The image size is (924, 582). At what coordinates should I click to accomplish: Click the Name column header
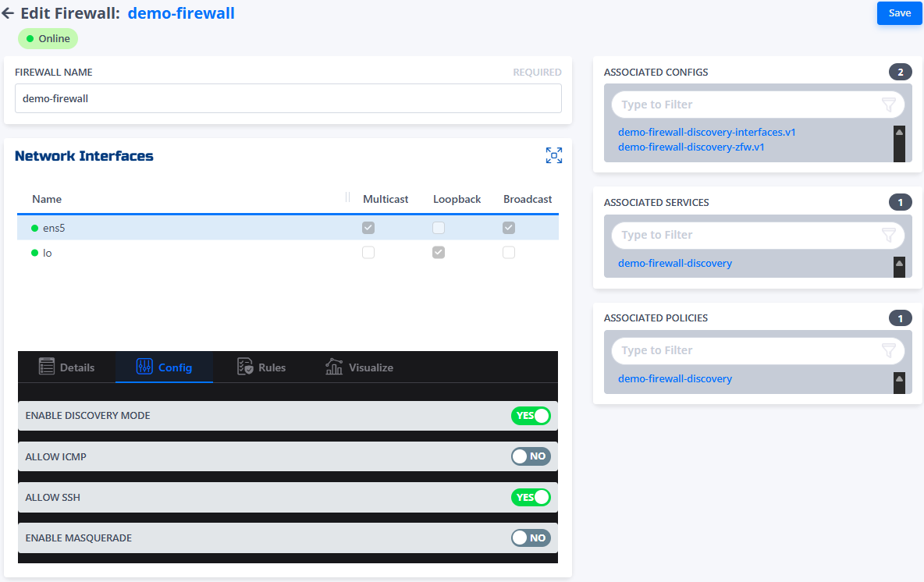47,199
